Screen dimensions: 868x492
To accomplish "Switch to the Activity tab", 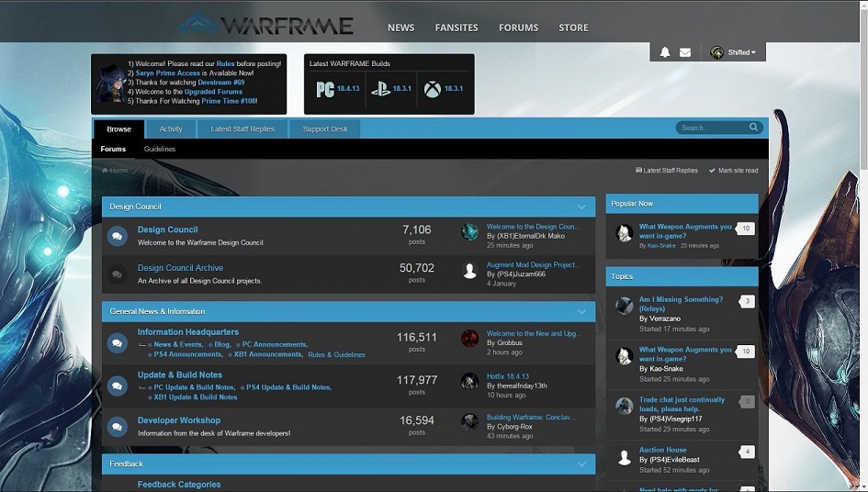I will tap(171, 129).
